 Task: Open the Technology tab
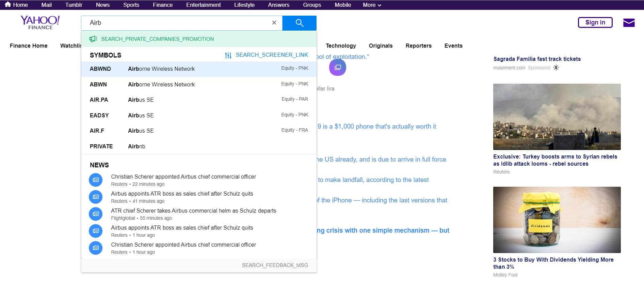click(341, 46)
